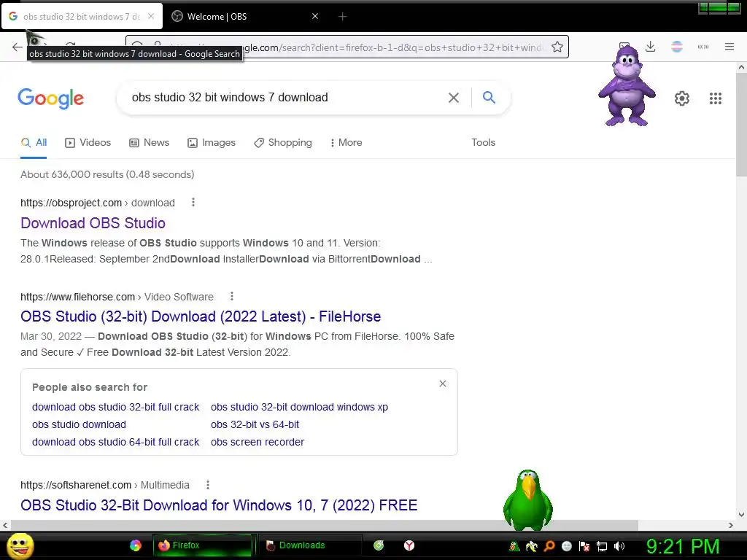Open the colorful round icon in taskbar
This screenshot has height=560, width=747.
pos(135,545)
